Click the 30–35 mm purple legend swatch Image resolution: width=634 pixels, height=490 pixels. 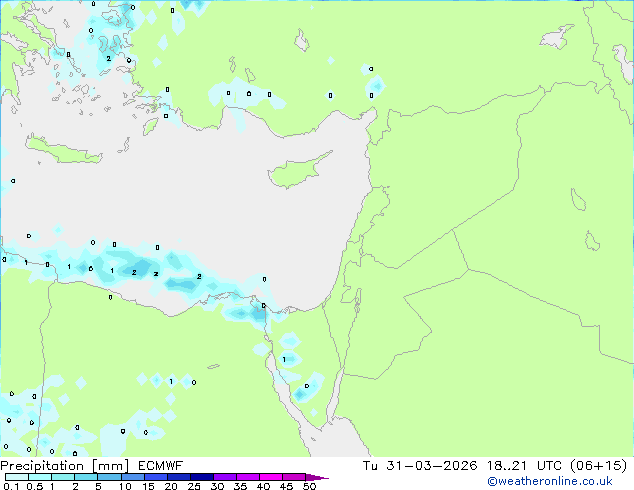(x=224, y=477)
